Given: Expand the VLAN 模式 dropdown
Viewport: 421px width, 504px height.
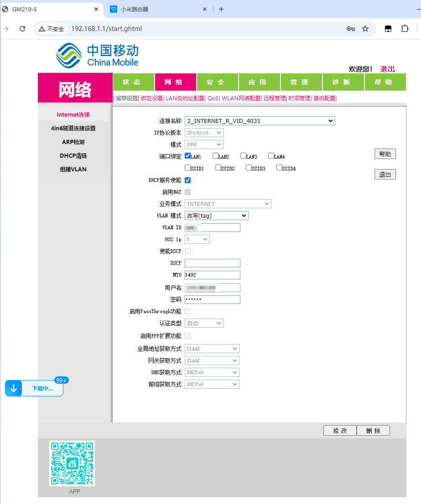Looking at the screenshot, I should click(x=216, y=216).
